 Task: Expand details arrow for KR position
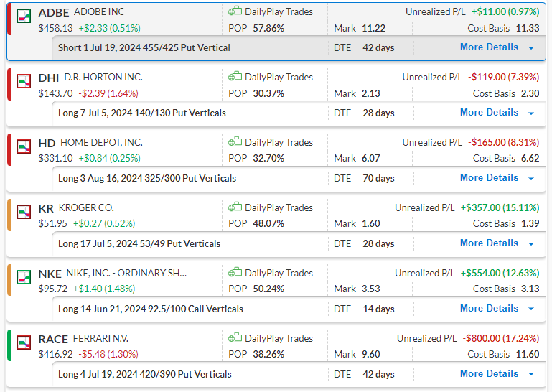(x=531, y=244)
